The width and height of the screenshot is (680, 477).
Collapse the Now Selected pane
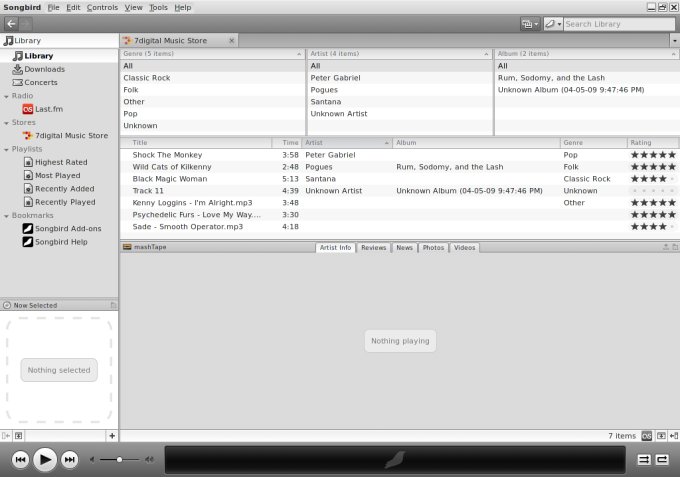coord(113,305)
